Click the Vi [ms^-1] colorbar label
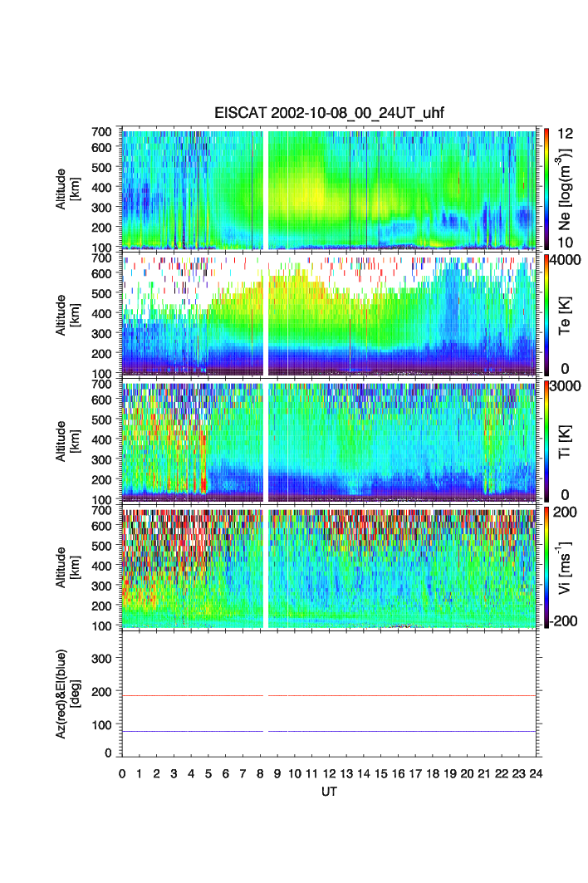The height and width of the screenshot is (883, 588). 569,567
